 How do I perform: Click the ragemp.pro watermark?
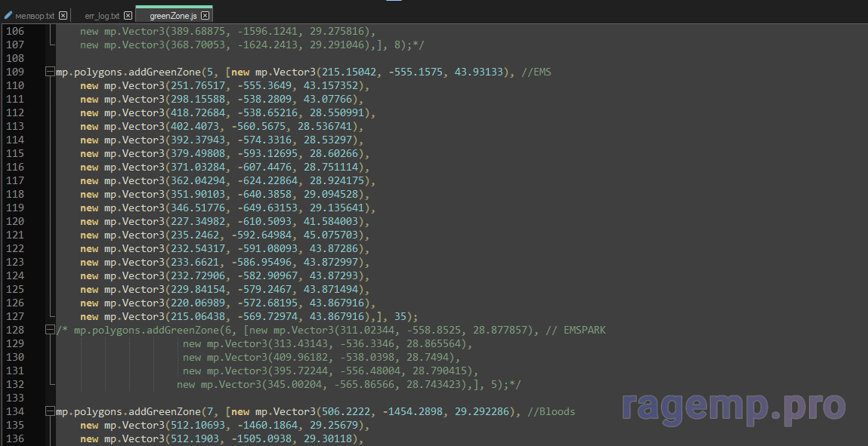[x=734, y=407]
